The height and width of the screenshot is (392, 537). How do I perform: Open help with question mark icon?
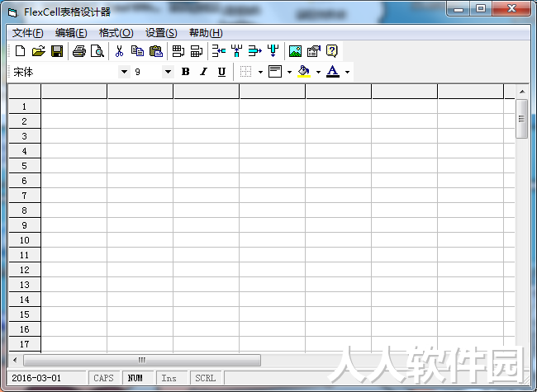pos(332,51)
